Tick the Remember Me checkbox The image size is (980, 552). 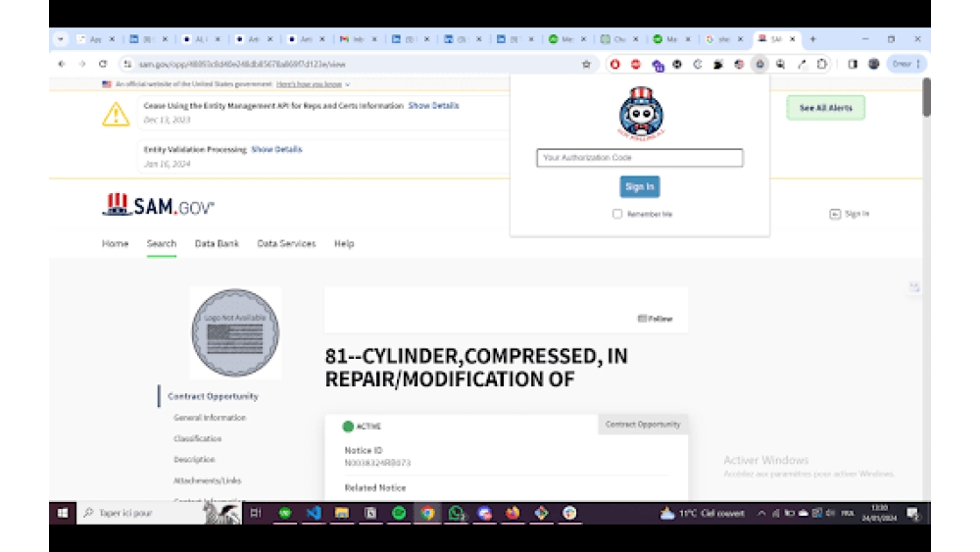(x=617, y=214)
